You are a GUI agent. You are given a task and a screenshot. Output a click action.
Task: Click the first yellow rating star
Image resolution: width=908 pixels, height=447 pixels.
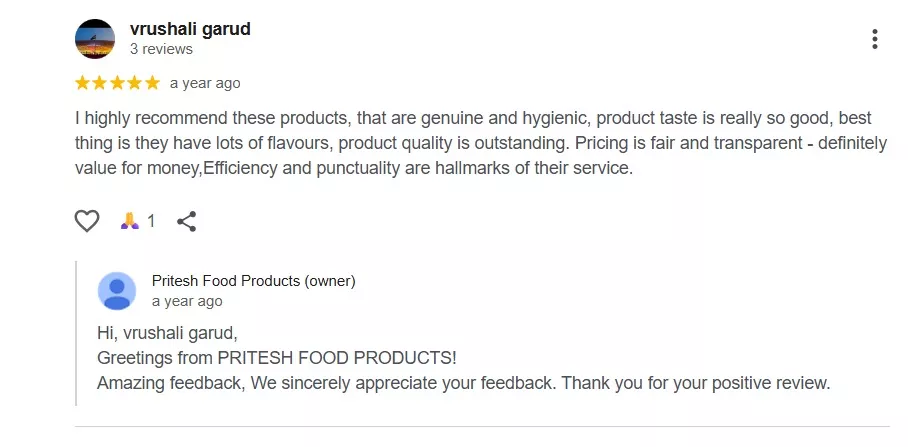83,83
